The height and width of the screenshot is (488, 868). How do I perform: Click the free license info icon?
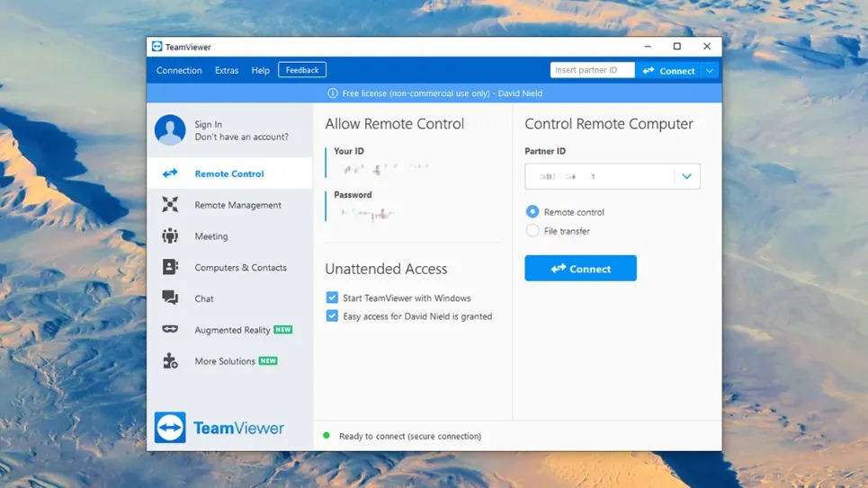pyautogui.click(x=332, y=93)
